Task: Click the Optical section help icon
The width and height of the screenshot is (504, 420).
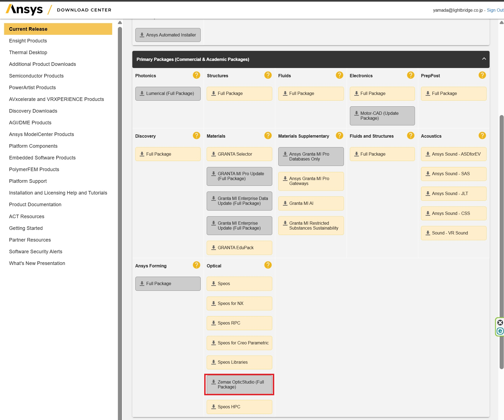Action: click(x=268, y=265)
